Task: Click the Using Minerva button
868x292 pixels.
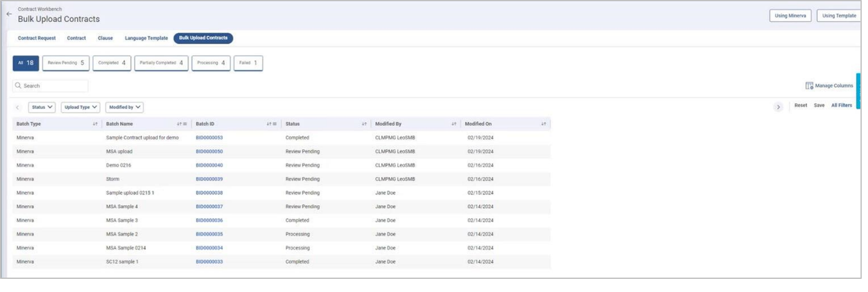Action: (x=790, y=16)
